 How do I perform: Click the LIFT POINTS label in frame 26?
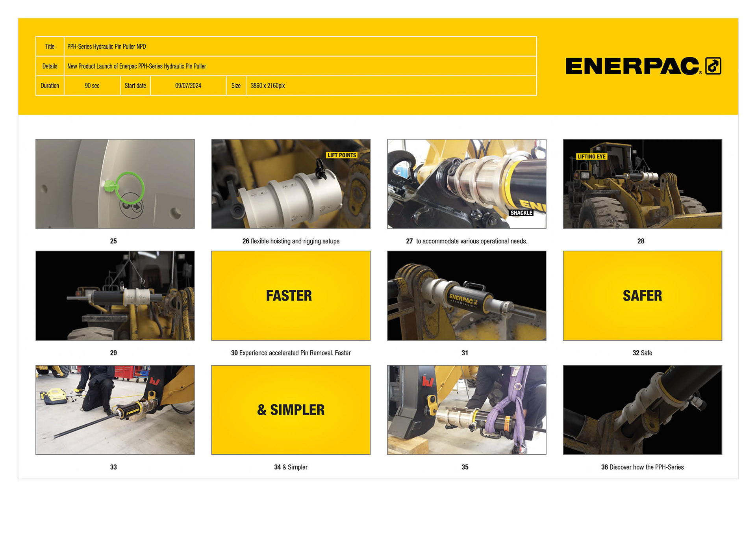(342, 155)
